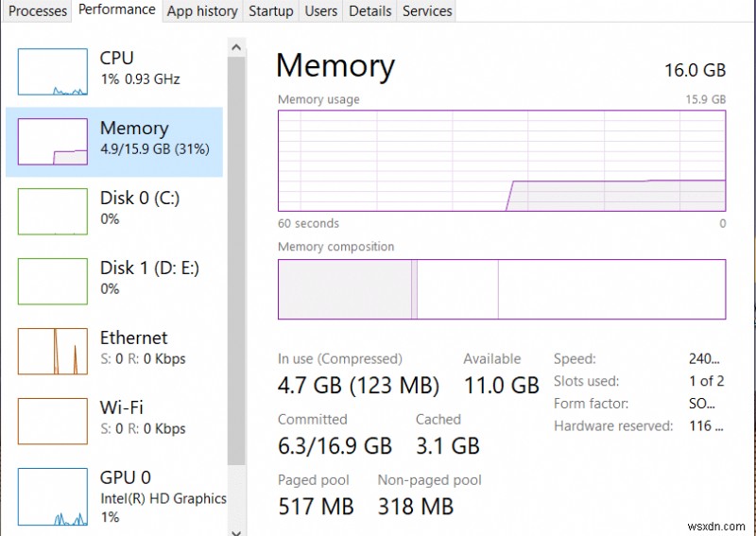Click the Memory usage graph area

pyautogui.click(x=501, y=160)
